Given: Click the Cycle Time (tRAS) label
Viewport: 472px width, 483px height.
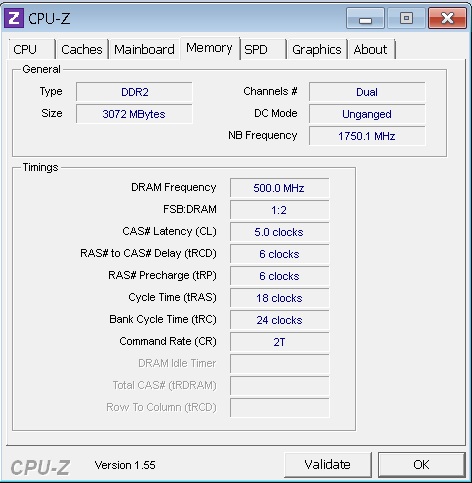Looking at the screenshot, I should tap(172, 297).
